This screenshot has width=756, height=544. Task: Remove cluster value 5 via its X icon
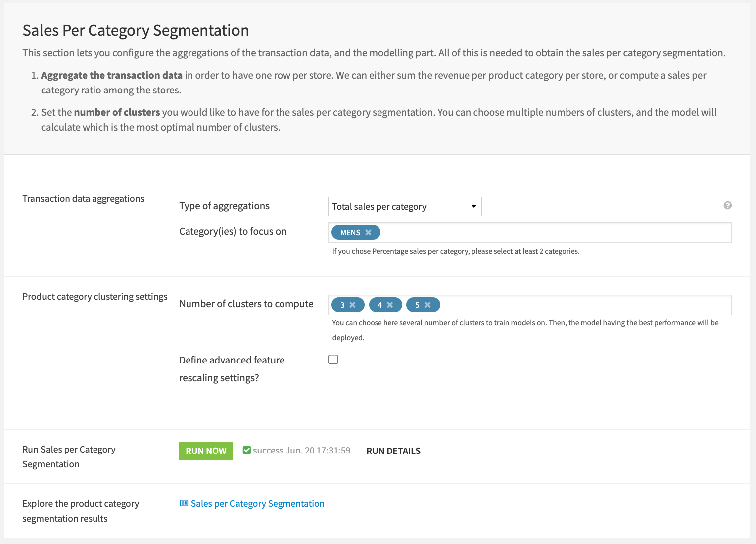tap(429, 304)
